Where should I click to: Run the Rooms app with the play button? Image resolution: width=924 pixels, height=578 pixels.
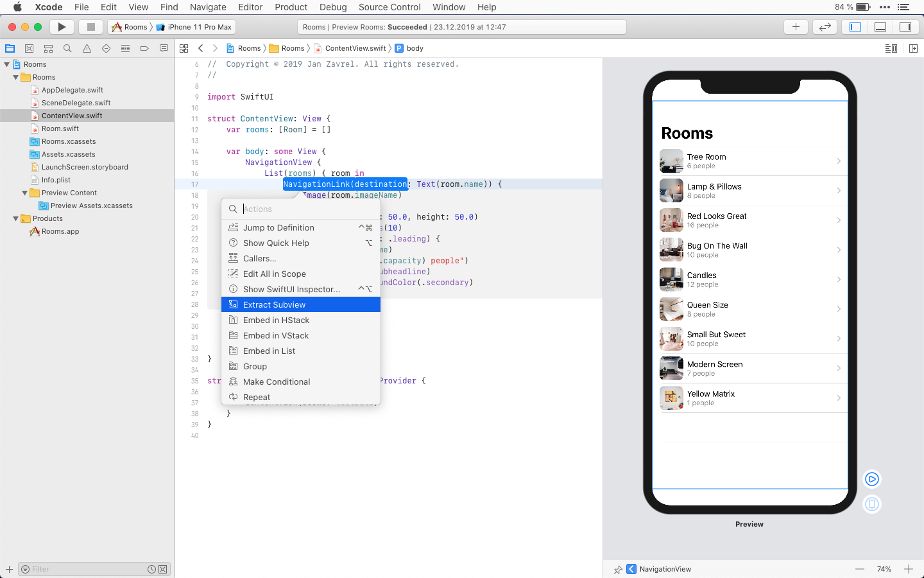[x=61, y=27]
